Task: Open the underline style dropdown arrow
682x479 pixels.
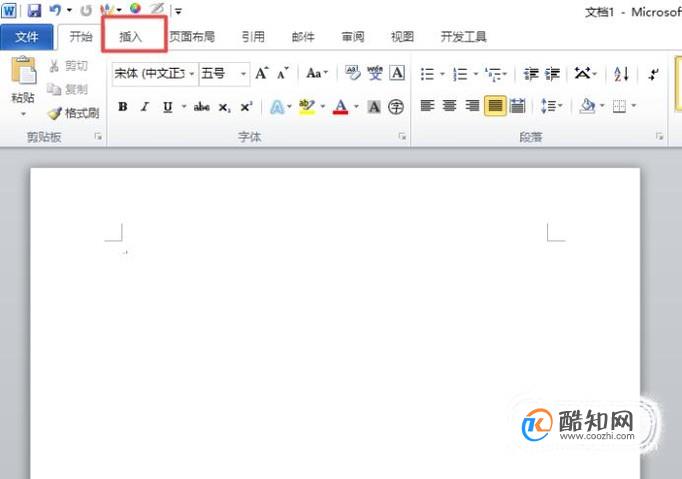Action: pos(184,107)
